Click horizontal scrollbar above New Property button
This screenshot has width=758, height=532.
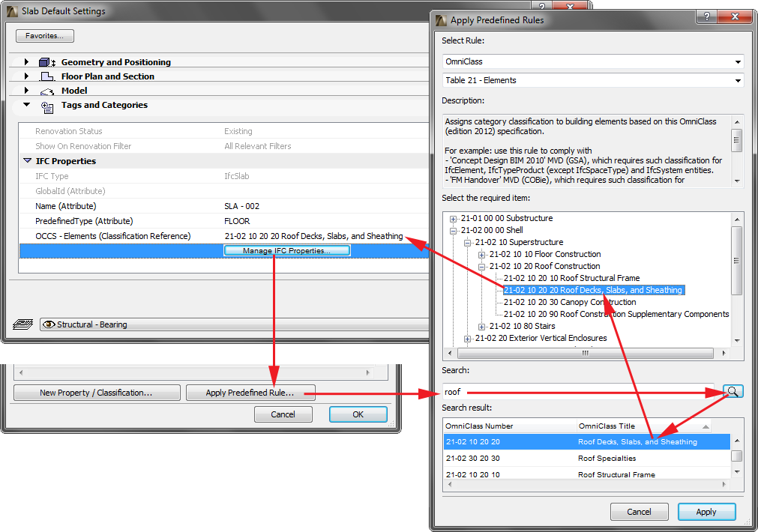pos(194,372)
